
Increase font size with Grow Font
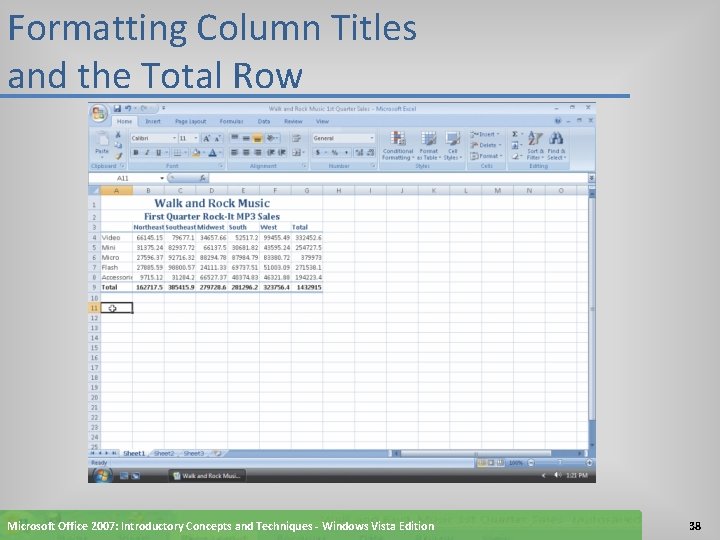pyautogui.click(x=206, y=138)
